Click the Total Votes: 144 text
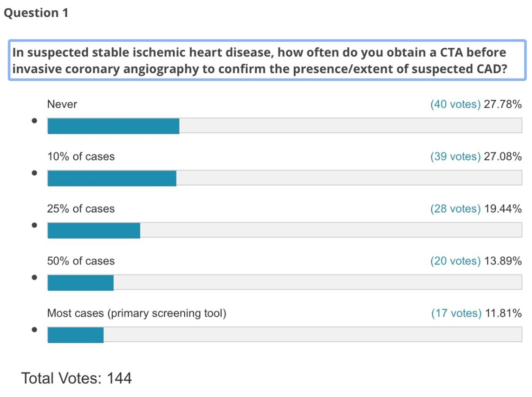The height and width of the screenshot is (397, 532). tap(77, 378)
